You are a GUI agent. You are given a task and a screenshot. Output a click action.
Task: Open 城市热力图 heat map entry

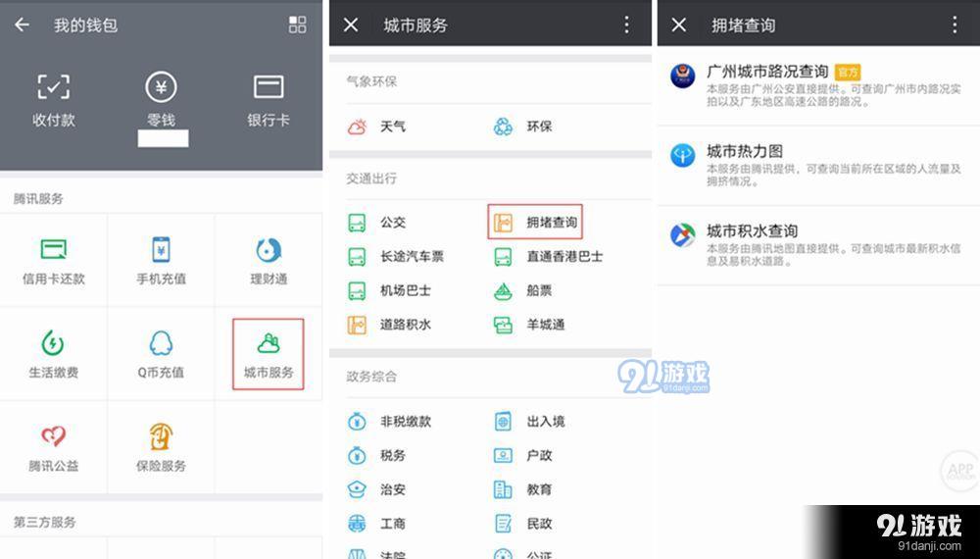point(818,165)
